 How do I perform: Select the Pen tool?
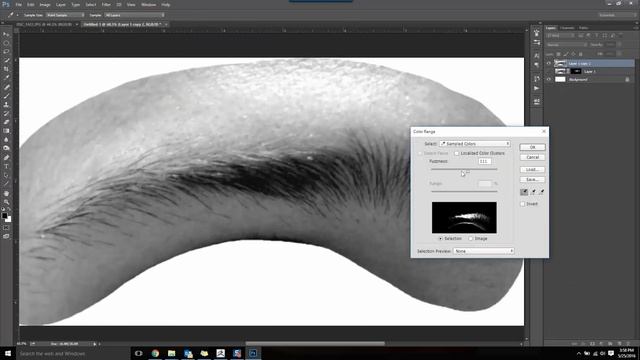click(6, 158)
